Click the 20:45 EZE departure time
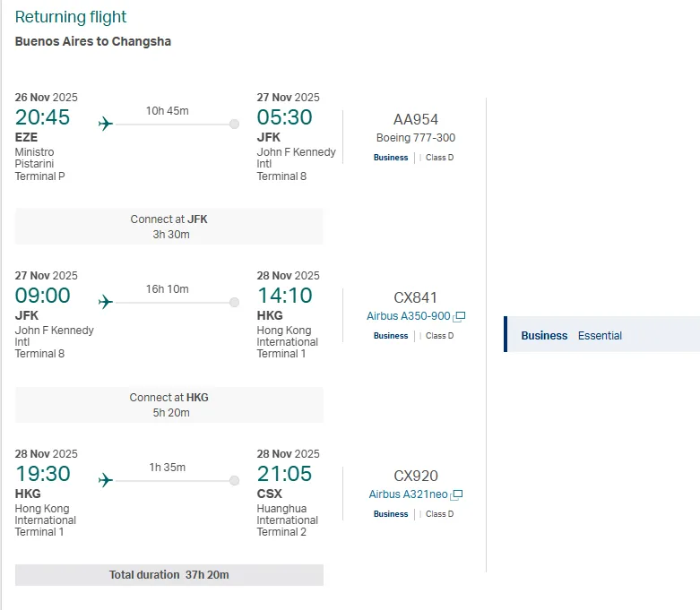 point(42,117)
